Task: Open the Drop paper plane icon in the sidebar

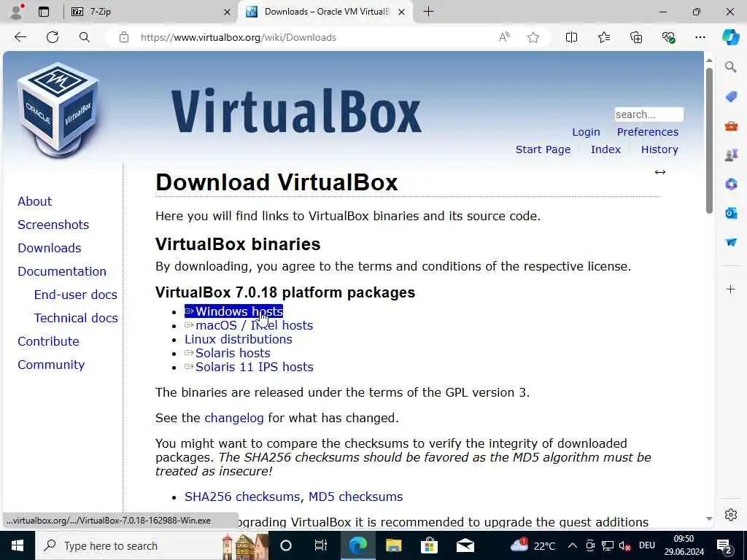Action: click(x=731, y=242)
